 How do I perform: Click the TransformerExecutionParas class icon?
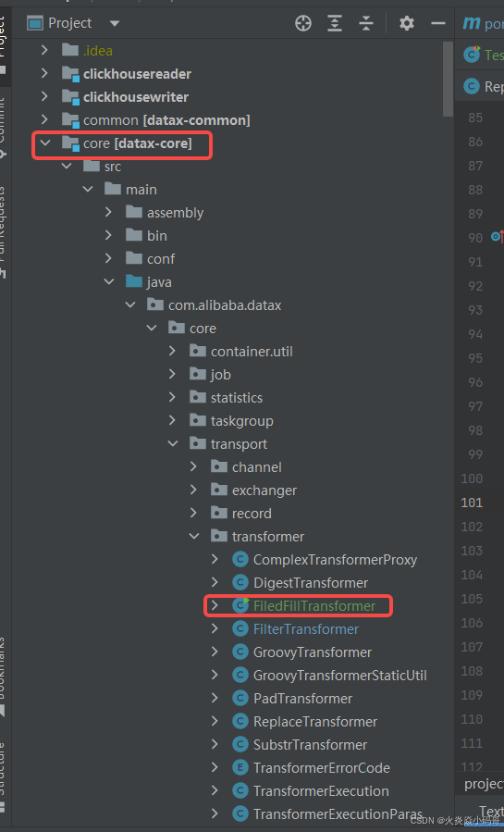(240, 814)
